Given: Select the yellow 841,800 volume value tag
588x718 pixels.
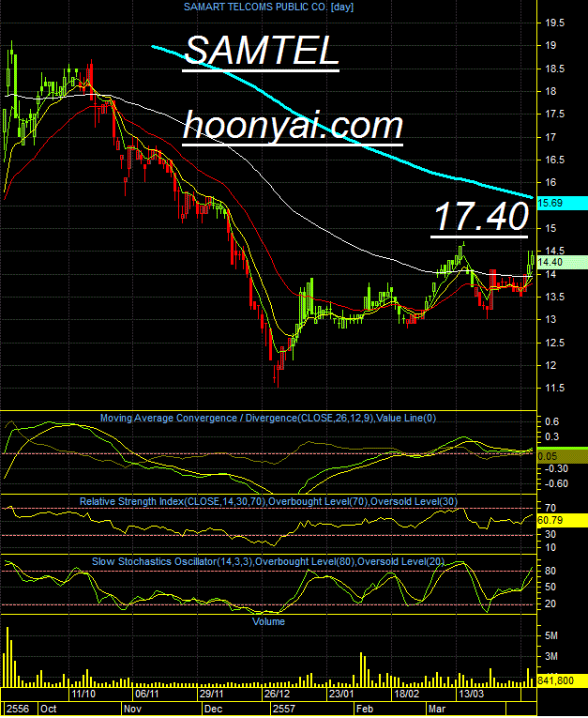Looking at the screenshot, I should tap(563, 680).
